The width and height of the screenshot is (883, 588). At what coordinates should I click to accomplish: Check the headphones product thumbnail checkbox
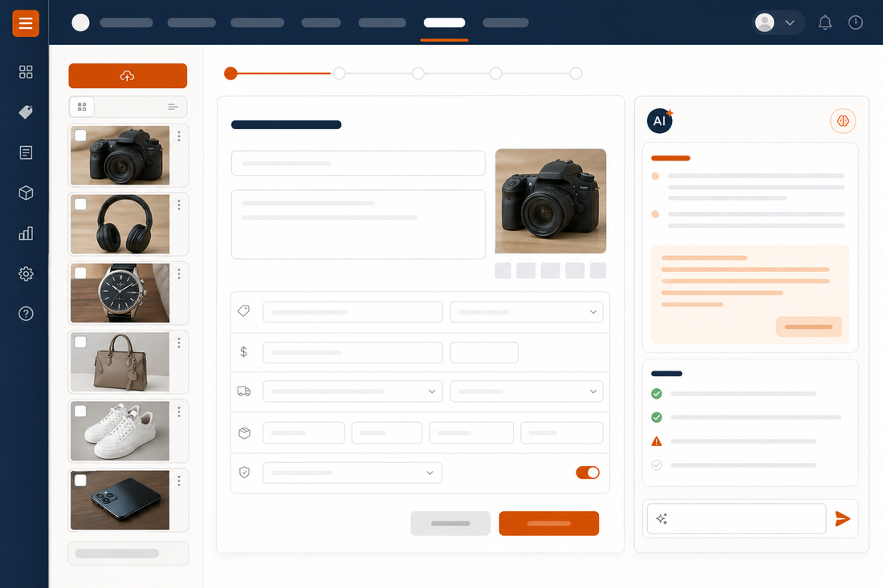click(x=80, y=205)
